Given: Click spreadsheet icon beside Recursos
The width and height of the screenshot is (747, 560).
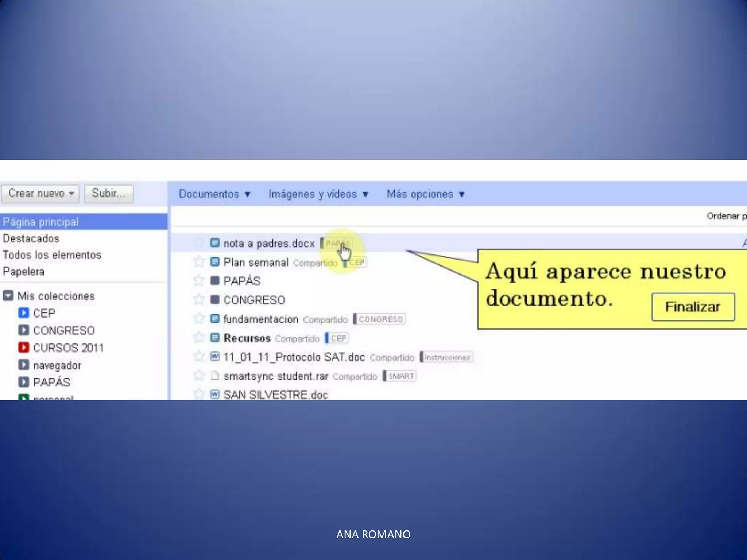Looking at the screenshot, I should click(215, 338).
